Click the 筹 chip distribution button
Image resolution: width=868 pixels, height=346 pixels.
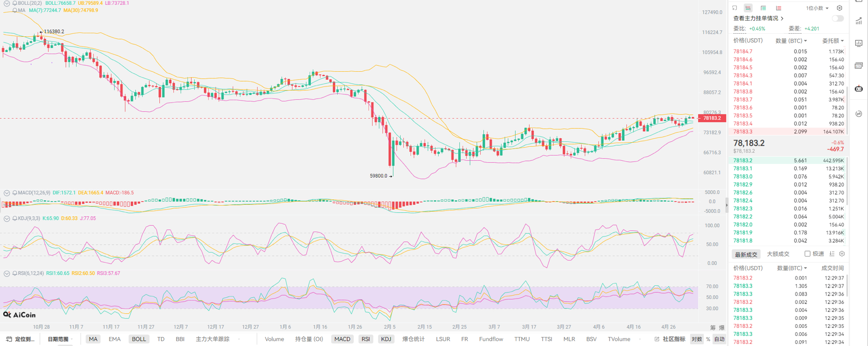coord(713,328)
